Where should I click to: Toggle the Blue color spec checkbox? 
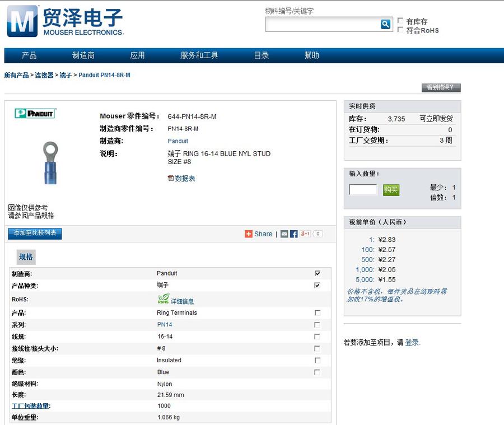click(318, 372)
